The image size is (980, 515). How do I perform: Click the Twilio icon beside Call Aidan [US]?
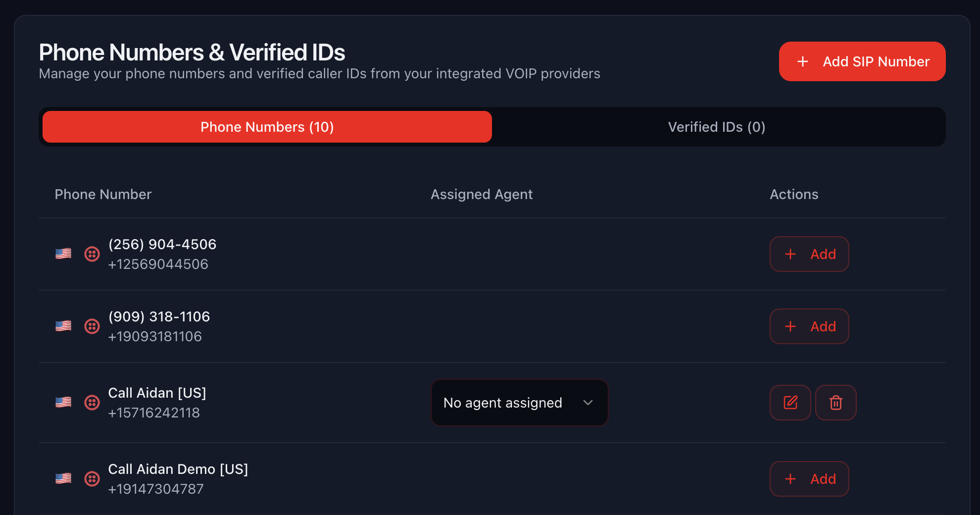click(x=92, y=403)
